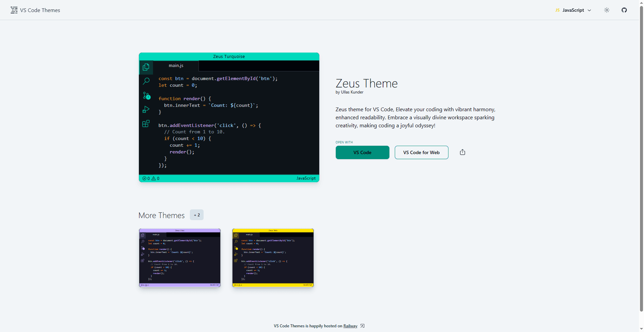Click the VS Code Themes logo icon
This screenshot has height=332, width=644.
coord(14,10)
